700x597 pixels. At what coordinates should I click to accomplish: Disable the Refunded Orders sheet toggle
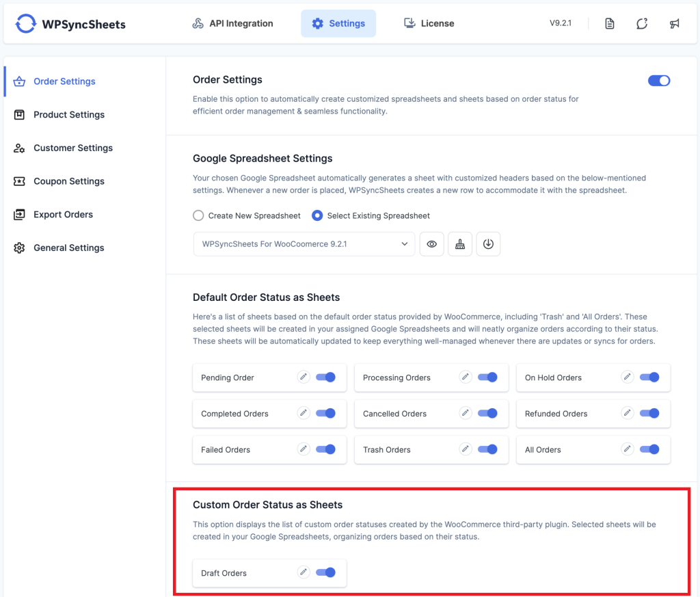pyautogui.click(x=649, y=414)
